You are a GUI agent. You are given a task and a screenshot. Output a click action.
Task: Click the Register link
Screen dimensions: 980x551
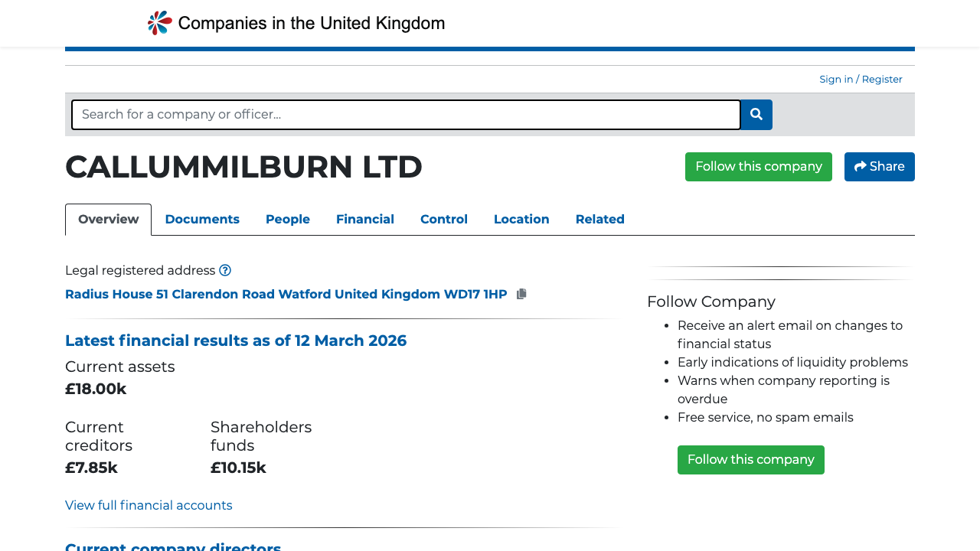[881, 79]
